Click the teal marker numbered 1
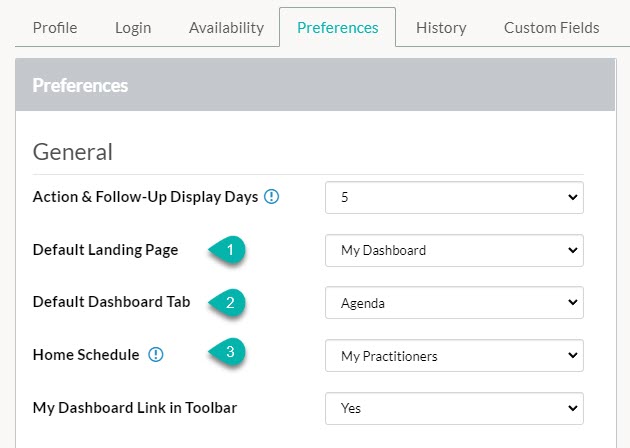The height and width of the screenshot is (448, 630). 227,250
